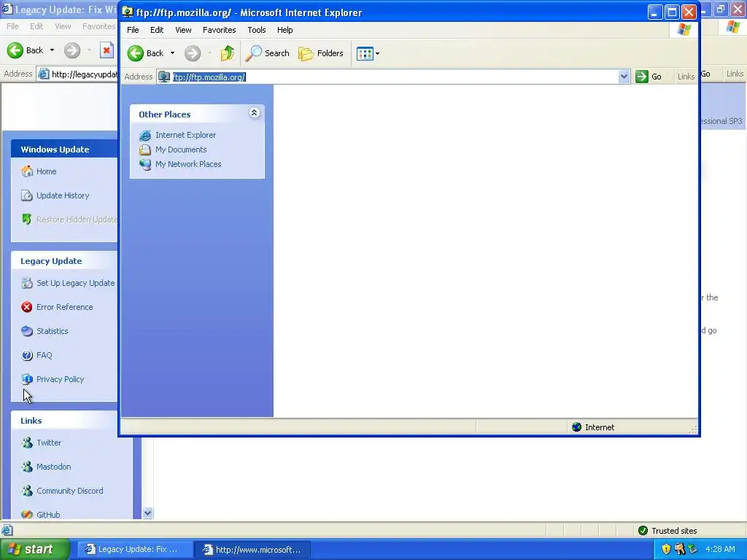Open the Help menu in the FTP window

tap(285, 30)
